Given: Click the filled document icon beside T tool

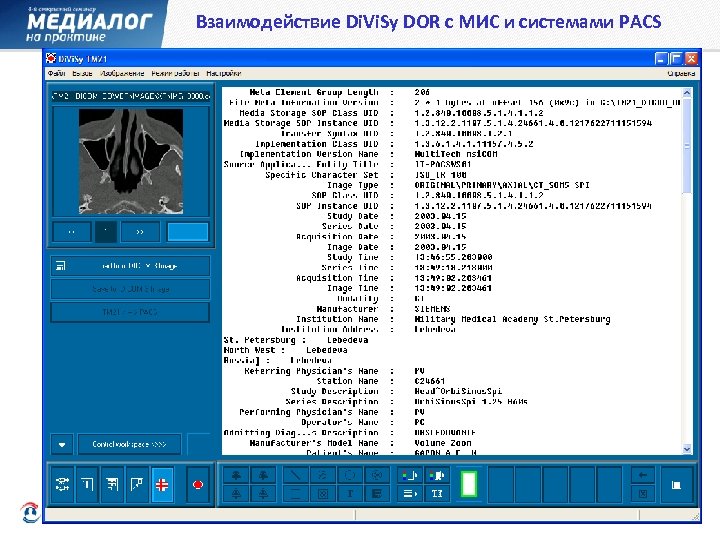Looking at the screenshot, I should [377, 494].
